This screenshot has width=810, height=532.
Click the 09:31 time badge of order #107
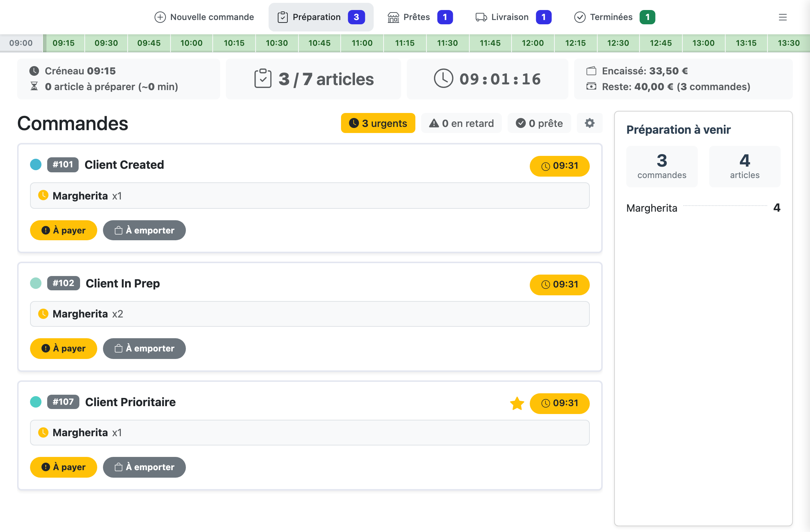[560, 403]
